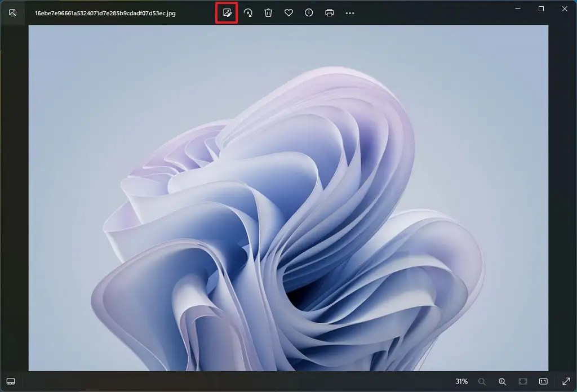Maximize the Photos window
Image resolution: width=577 pixels, height=392 pixels.
point(542,8)
